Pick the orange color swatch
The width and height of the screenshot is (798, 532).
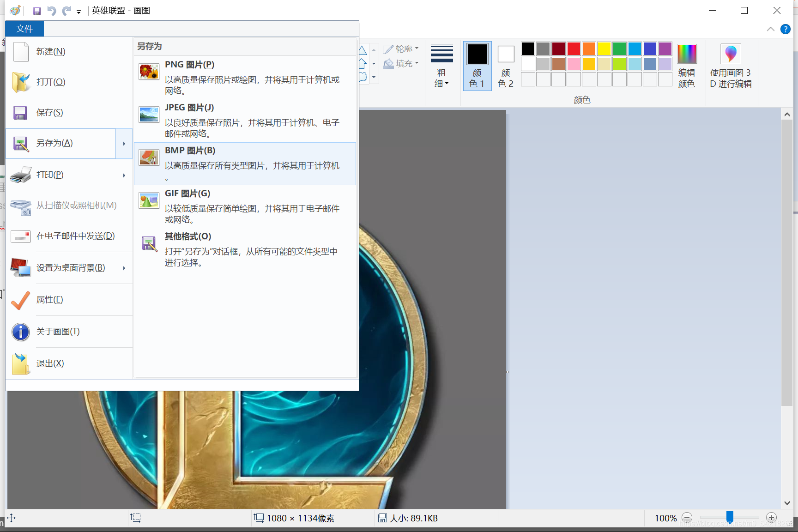589,48
